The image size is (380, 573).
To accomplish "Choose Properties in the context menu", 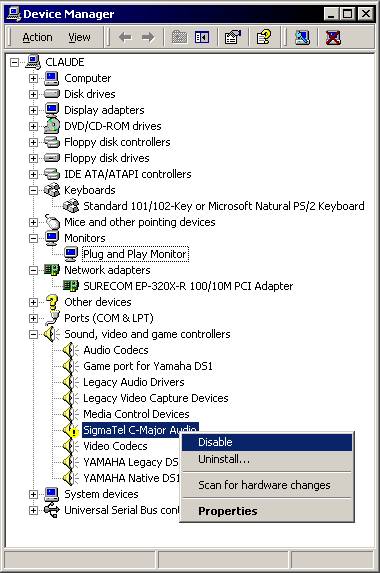I will (x=267, y=511).
